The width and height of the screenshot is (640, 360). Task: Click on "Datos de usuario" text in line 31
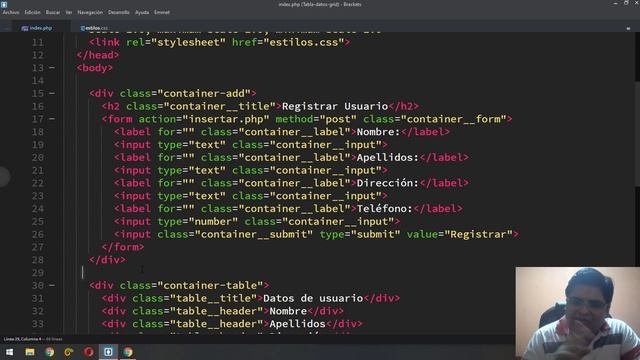click(313, 298)
